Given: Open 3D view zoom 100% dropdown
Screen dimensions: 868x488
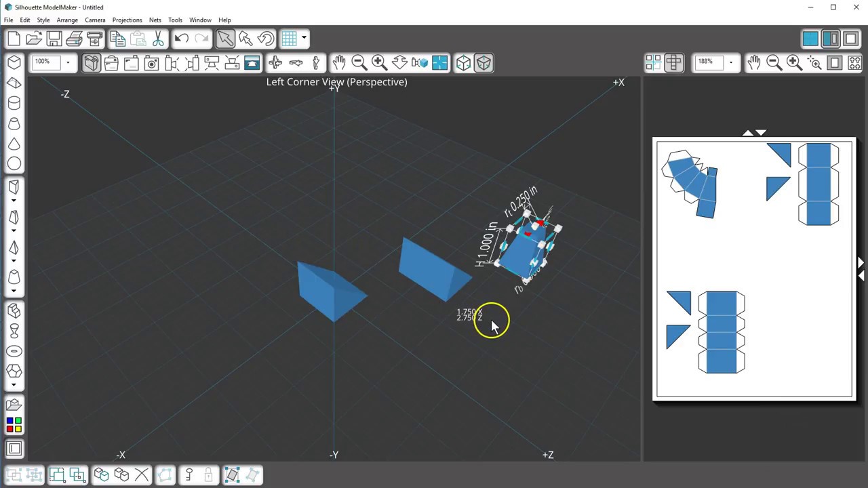Looking at the screenshot, I should 68,62.
